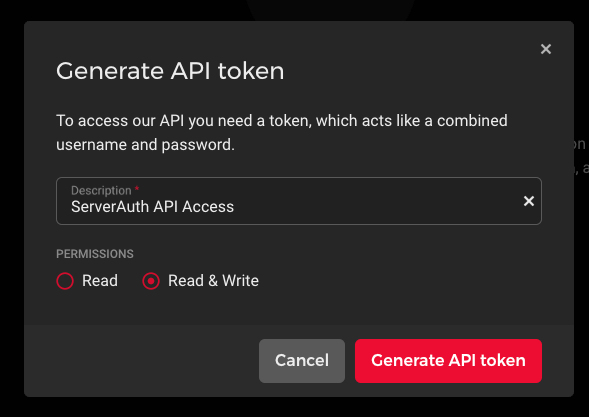Image resolution: width=589 pixels, height=417 pixels.
Task: Click the API token explanation paragraph
Action: [282, 133]
